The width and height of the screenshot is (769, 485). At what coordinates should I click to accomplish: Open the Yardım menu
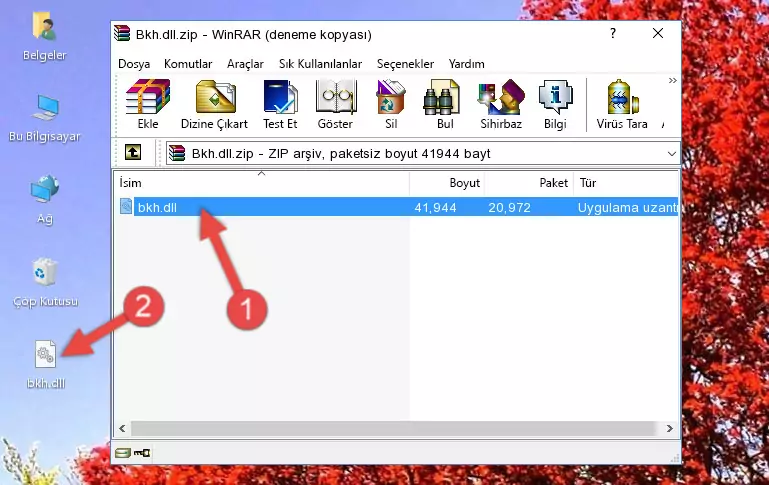coord(466,64)
